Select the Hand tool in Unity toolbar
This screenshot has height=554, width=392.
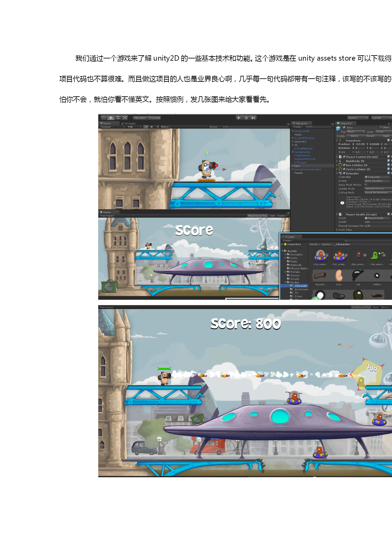coord(104,118)
